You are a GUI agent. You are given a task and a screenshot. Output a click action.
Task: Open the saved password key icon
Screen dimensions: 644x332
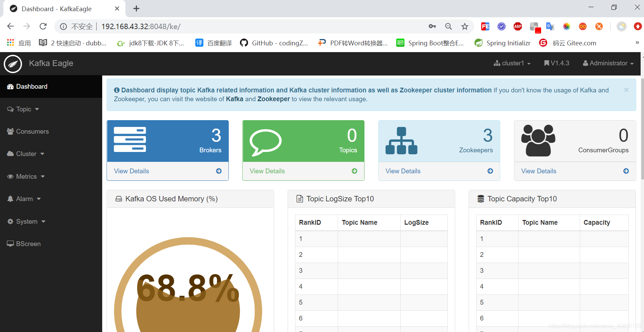click(432, 26)
